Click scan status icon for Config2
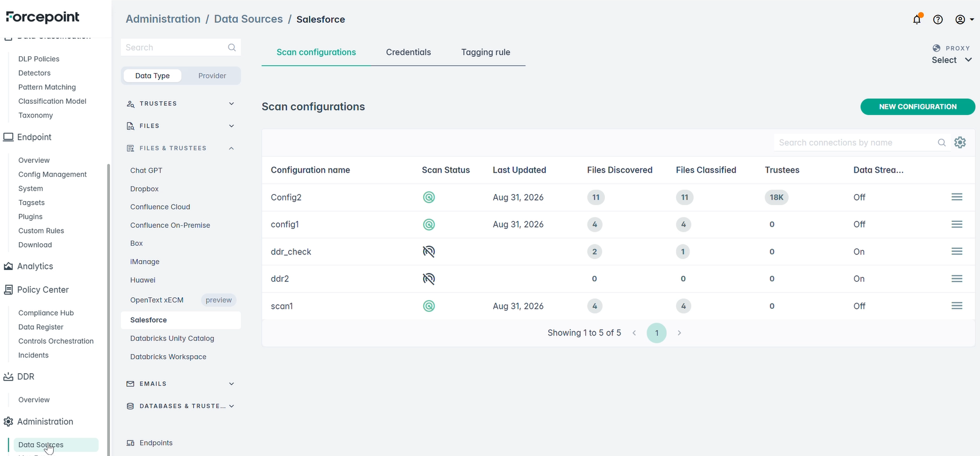This screenshot has height=456, width=980. 429,198
